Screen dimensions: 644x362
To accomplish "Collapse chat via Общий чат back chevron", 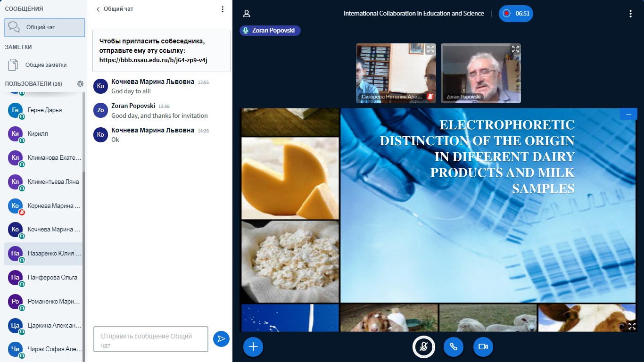I will [99, 9].
